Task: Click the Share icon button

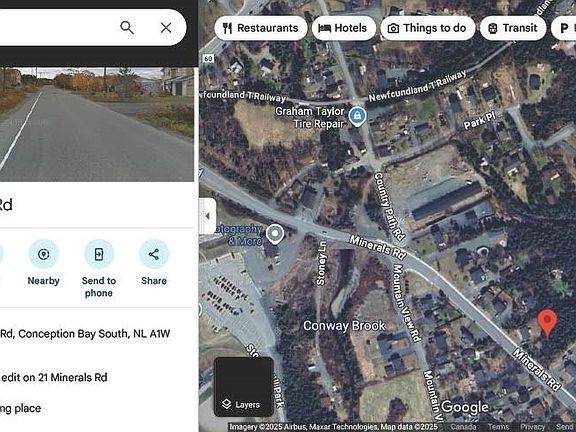Action: (154, 254)
